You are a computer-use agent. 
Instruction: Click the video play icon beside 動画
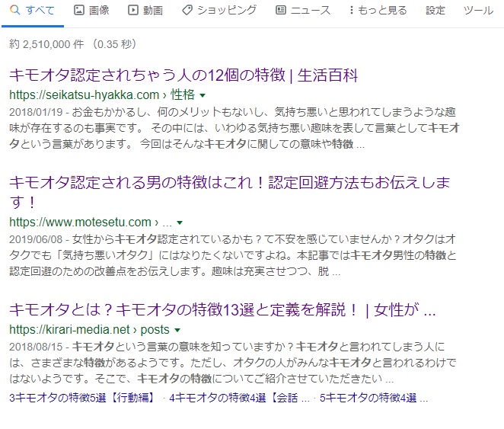click(x=132, y=11)
